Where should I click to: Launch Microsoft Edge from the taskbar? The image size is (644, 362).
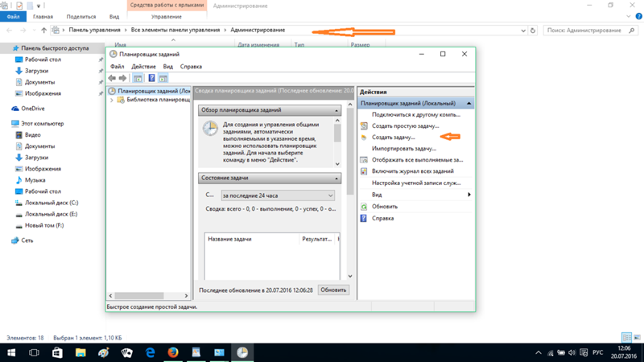(151, 352)
